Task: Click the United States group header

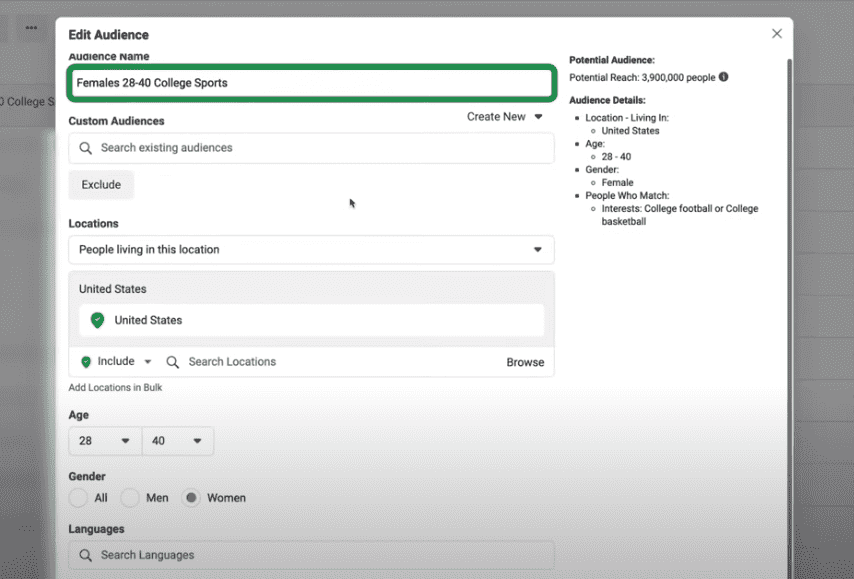Action: pyautogui.click(x=113, y=289)
